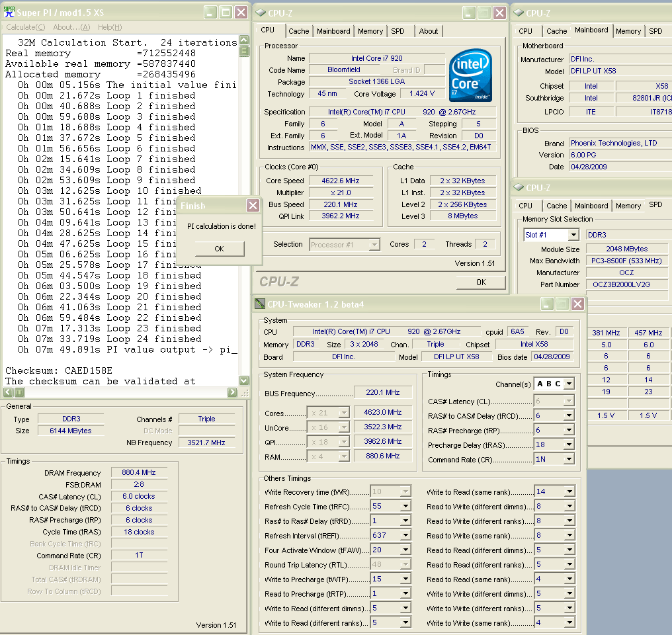Open the Mainboard tab in the CPU-Z SPD window
Screen dimensions: 672x635
(x=591, y=206)
